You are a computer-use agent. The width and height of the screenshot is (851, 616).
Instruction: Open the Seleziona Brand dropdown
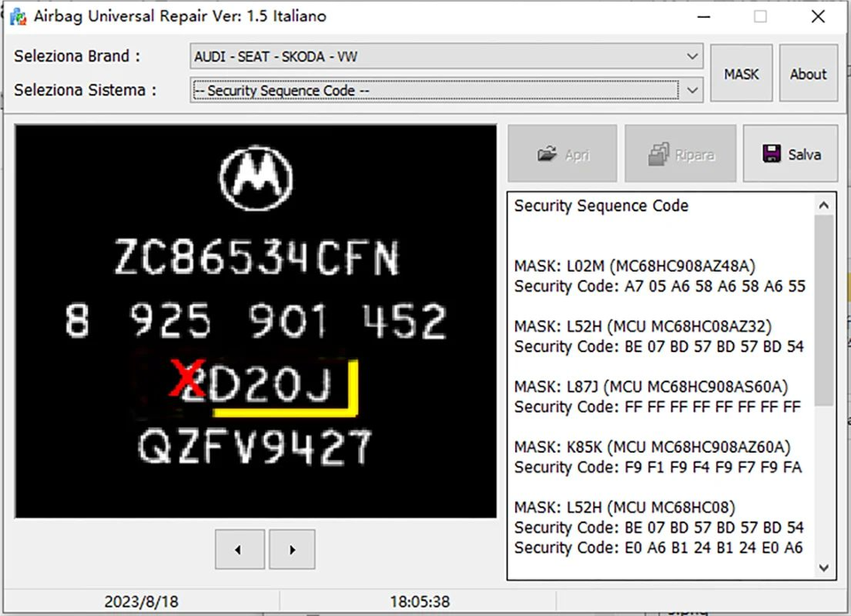(x=691, y=57)
